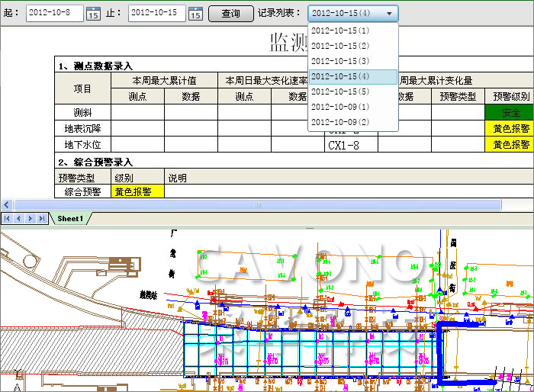Click yellow 黄色报警 cell beside 综合预警

(137, 191)
